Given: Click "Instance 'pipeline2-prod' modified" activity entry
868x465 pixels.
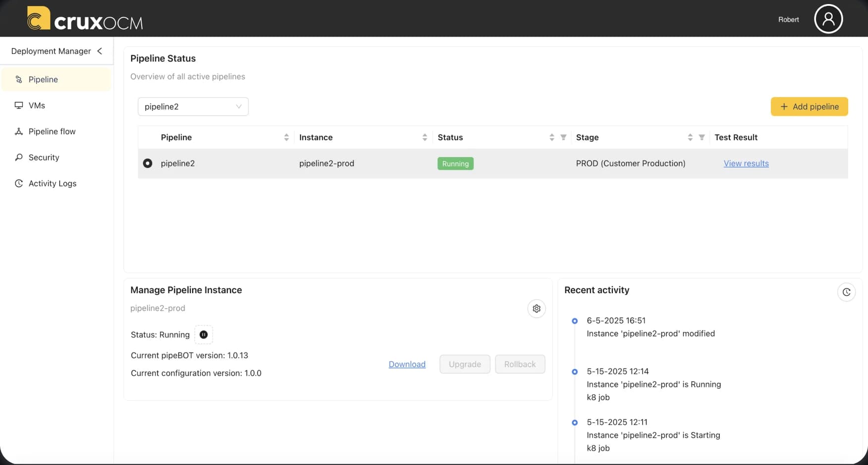Looking at the screenshot, I should pos(651,334).
